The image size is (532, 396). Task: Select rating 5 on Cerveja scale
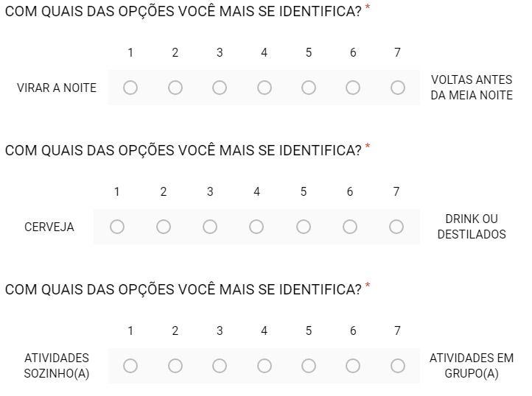[x=304, y=227]
